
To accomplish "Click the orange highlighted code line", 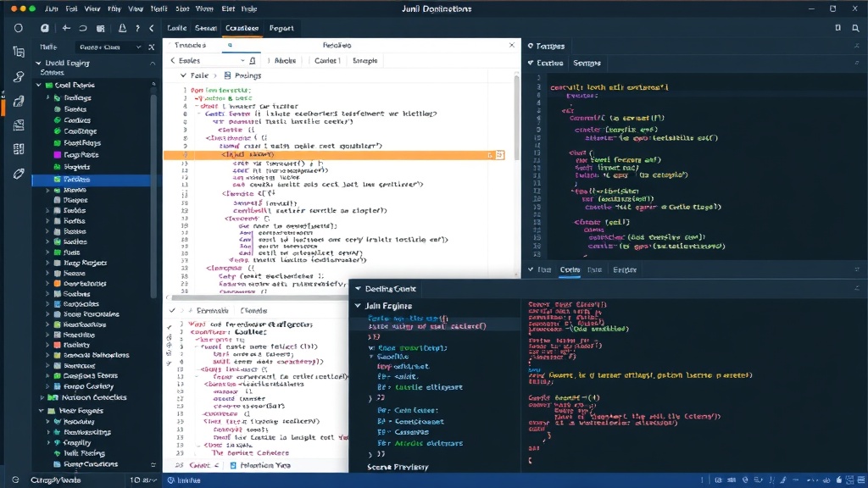I will (x=336, y=155).
